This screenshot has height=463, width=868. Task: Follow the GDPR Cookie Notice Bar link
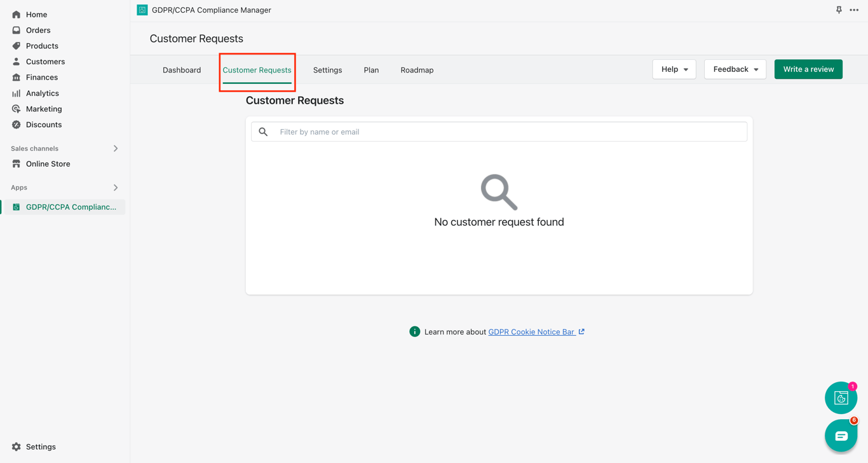coord(536,332)
